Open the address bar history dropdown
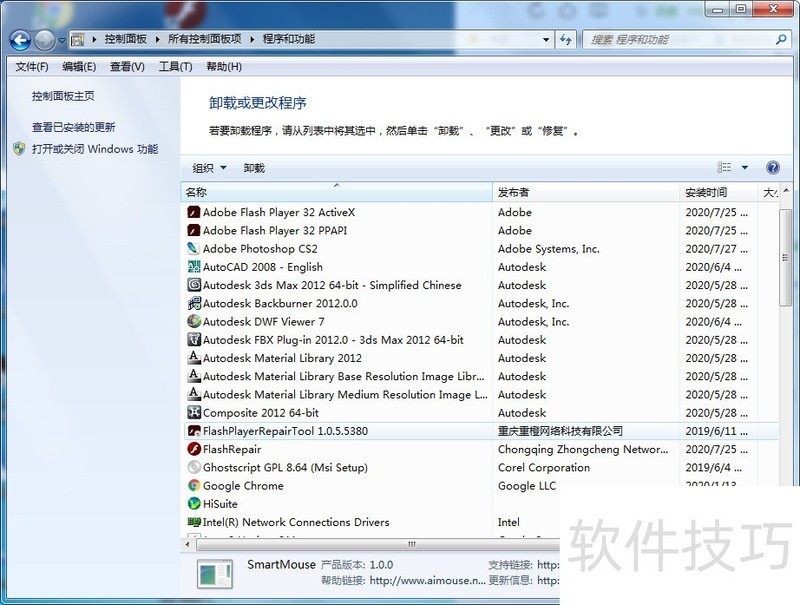 tap(546, 40)
